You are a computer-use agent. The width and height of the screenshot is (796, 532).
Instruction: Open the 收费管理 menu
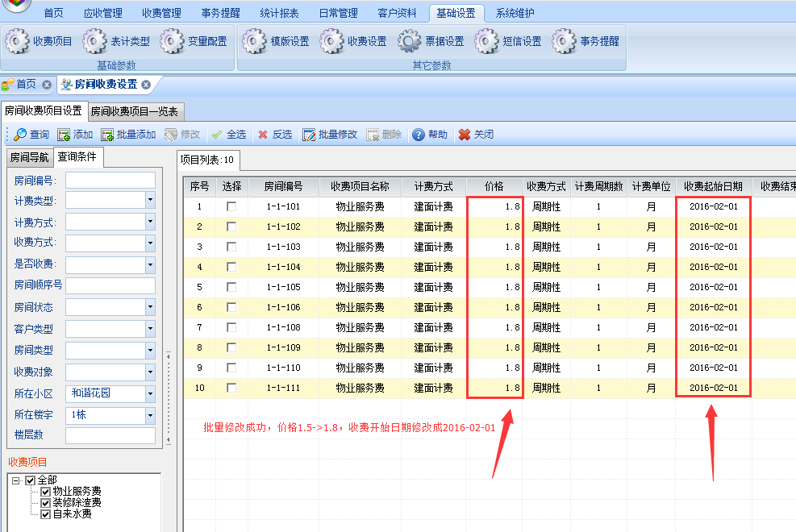[x=161, y=13]
